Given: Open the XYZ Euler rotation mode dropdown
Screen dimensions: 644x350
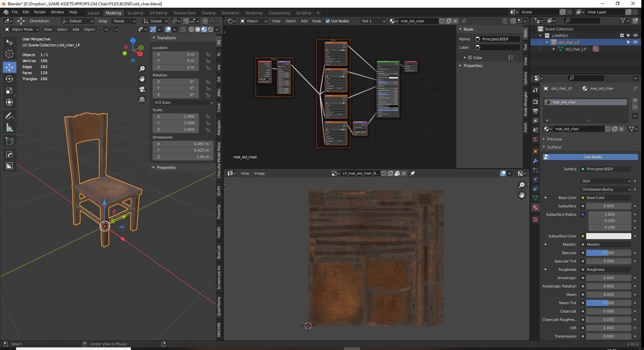Looking at the screenshot, I should (183, 103).
